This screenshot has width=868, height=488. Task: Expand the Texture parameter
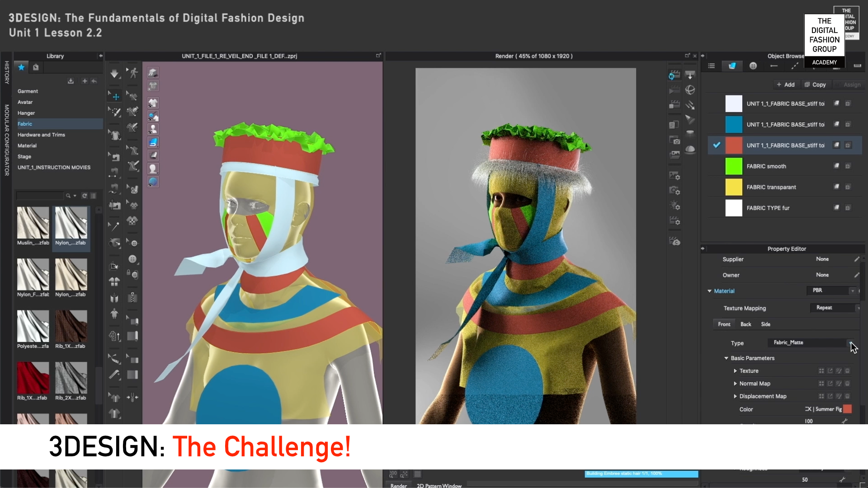point(735,371)
